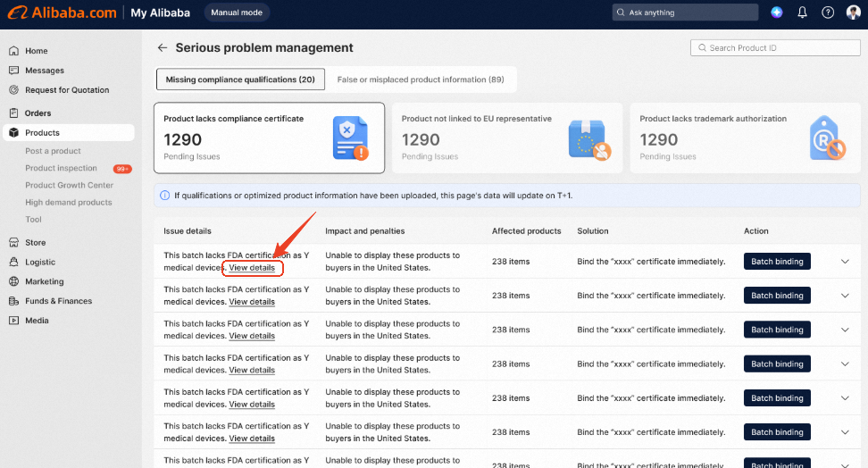Click the Manual mode button
The width and height of the screenshot is (868, 468).
[237, 13]
